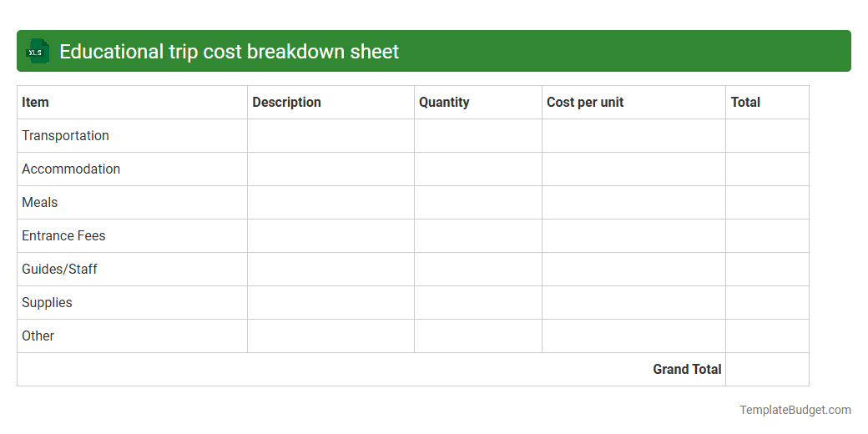Click the Quantity cell for Accommodation
This screenshot has height=434, width=868.
click(478, 169)
